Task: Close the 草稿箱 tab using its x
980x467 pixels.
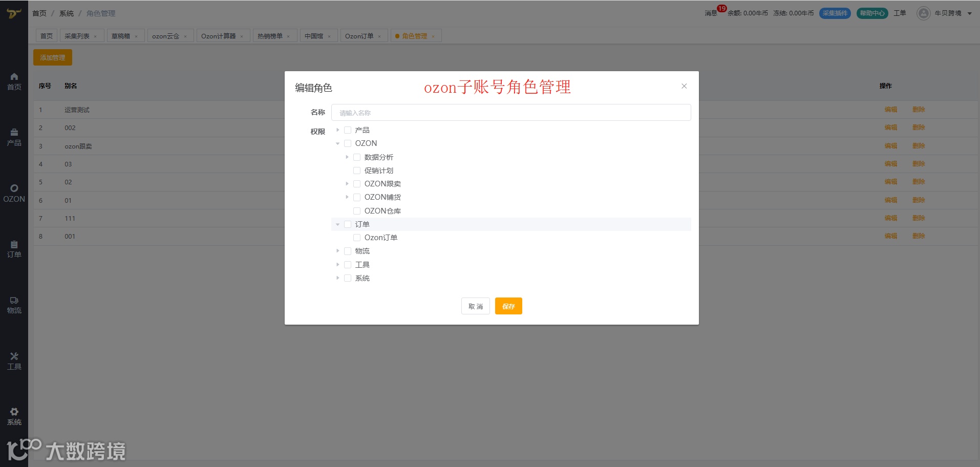Action: 136,36
